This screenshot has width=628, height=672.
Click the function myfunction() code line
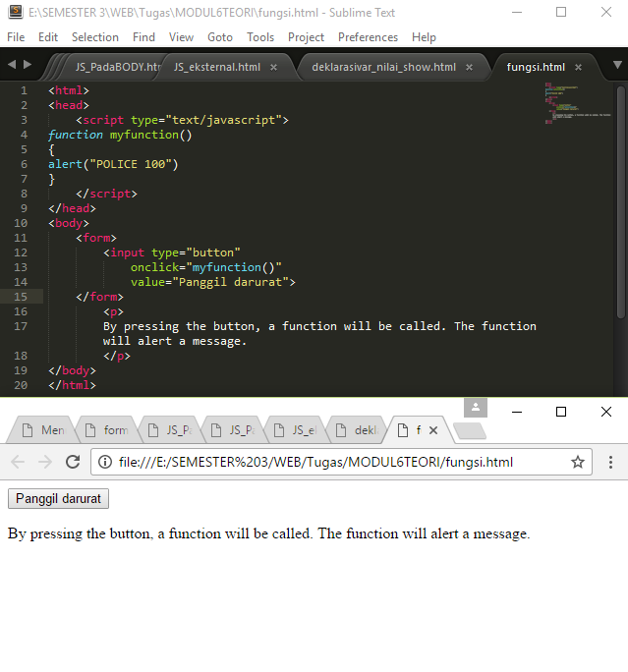[x=120, y=135]
